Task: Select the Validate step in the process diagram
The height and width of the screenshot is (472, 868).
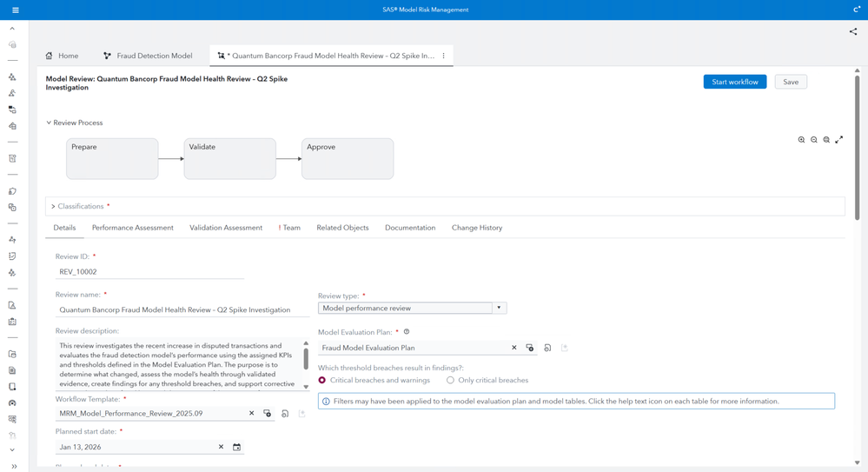Action: click(229, 159)
